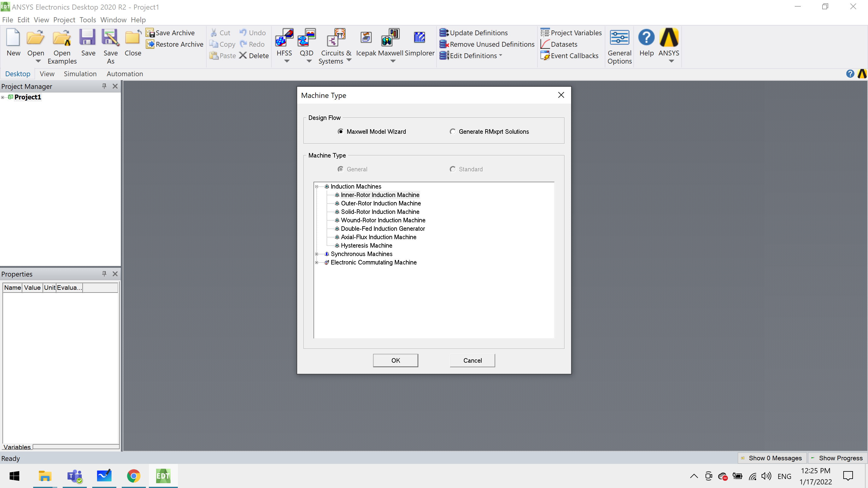Click the Save floppy disk icon
This screenshot has height=488, width=868.
click(x=88, y=37)
